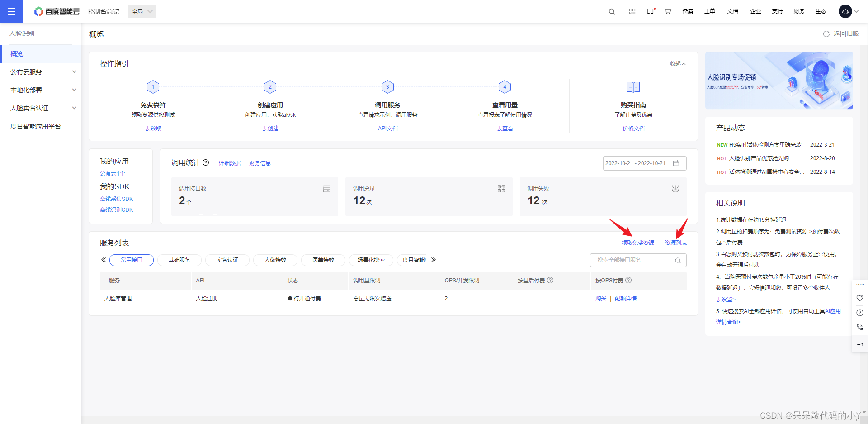Click the step 3 hexagon icon 调用服务
The image size is (868, 424).
point(387,86)
